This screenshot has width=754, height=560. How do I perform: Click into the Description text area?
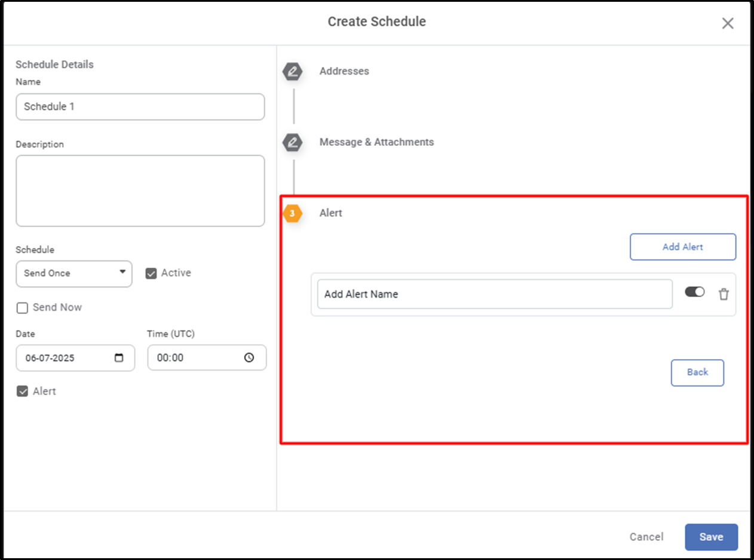coord(140,191)
